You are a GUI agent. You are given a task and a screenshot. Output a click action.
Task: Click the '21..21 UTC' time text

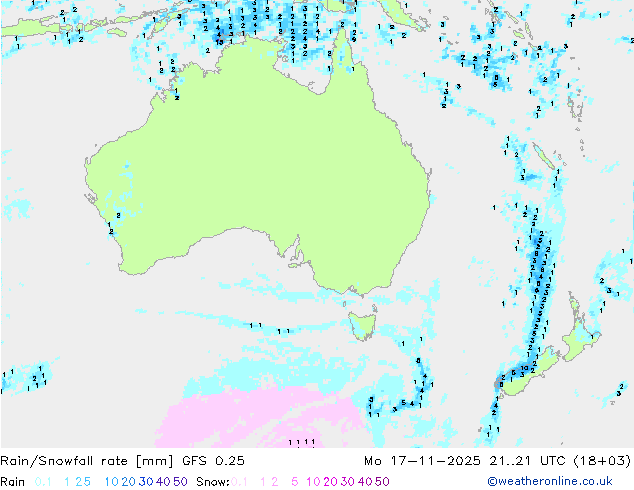526,461
